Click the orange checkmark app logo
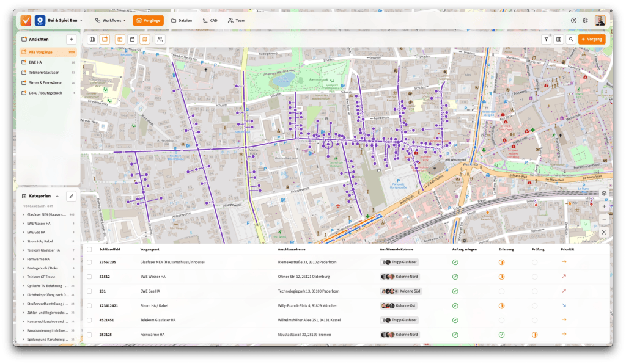 click(x=26, y=20)
